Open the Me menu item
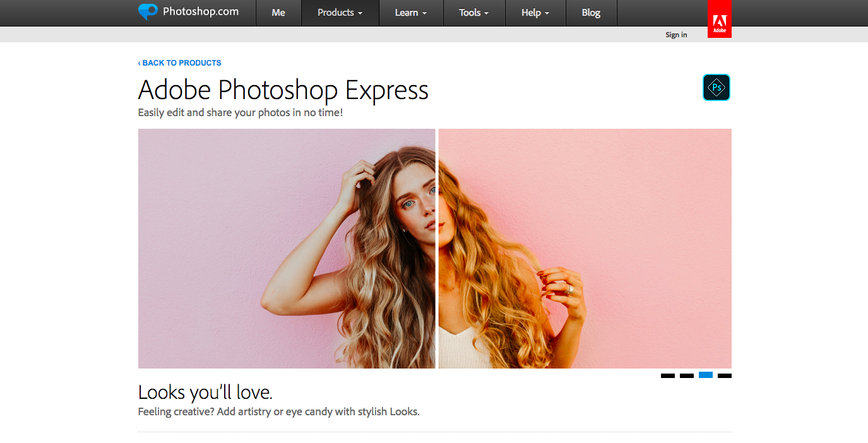 point(278,13)
